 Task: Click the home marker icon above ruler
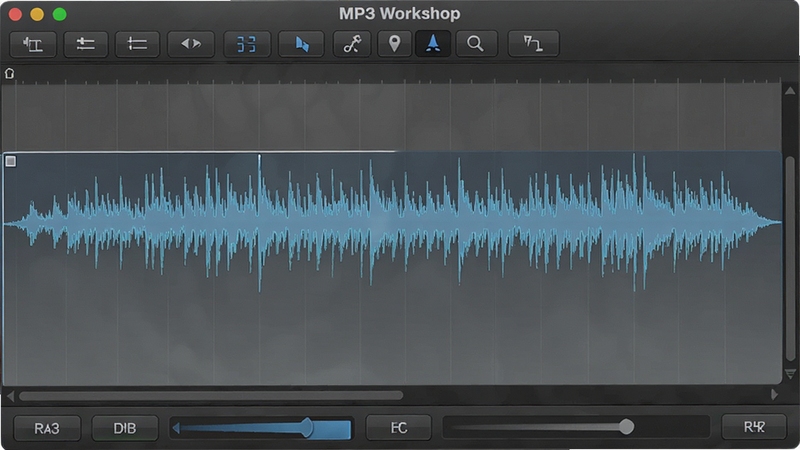pos(9,73)
